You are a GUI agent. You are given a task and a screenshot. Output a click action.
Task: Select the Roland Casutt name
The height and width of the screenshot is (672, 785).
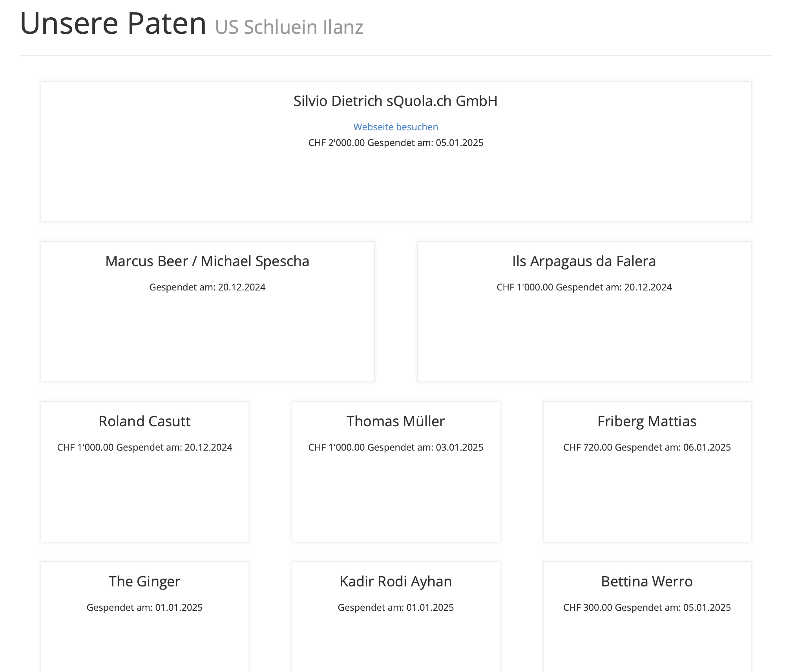144,421
